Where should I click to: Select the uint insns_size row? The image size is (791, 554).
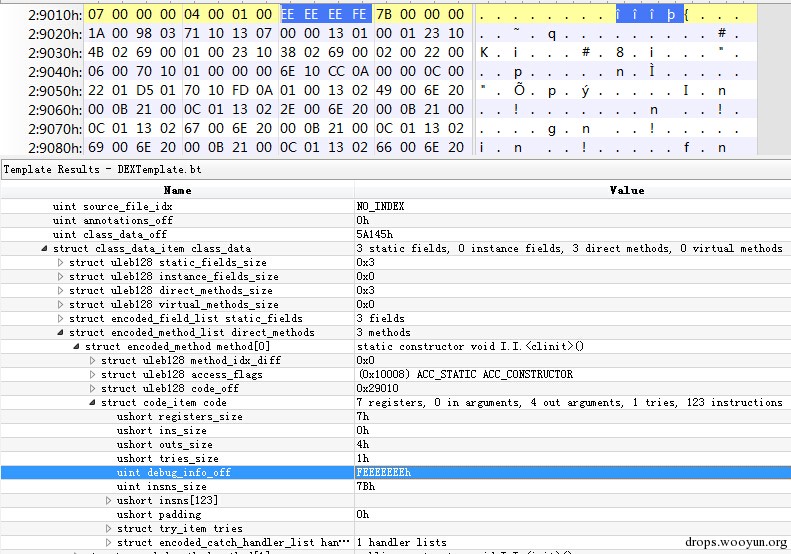point(396,486)
